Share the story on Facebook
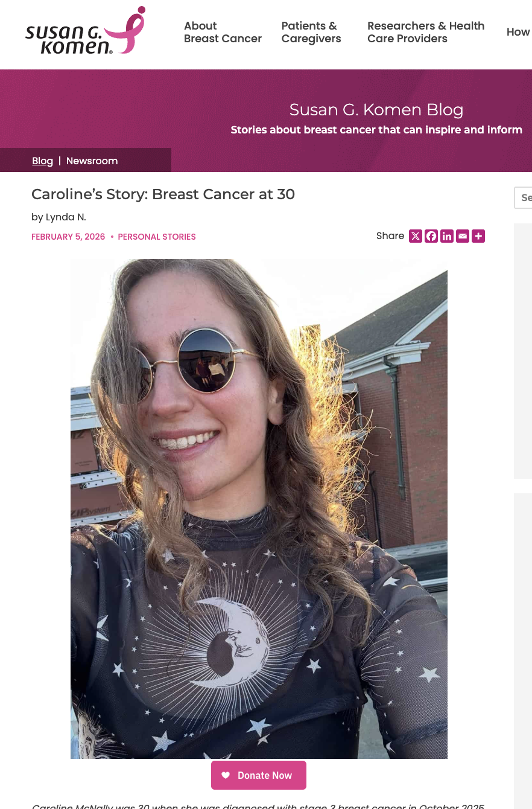 tap(431, 236)
